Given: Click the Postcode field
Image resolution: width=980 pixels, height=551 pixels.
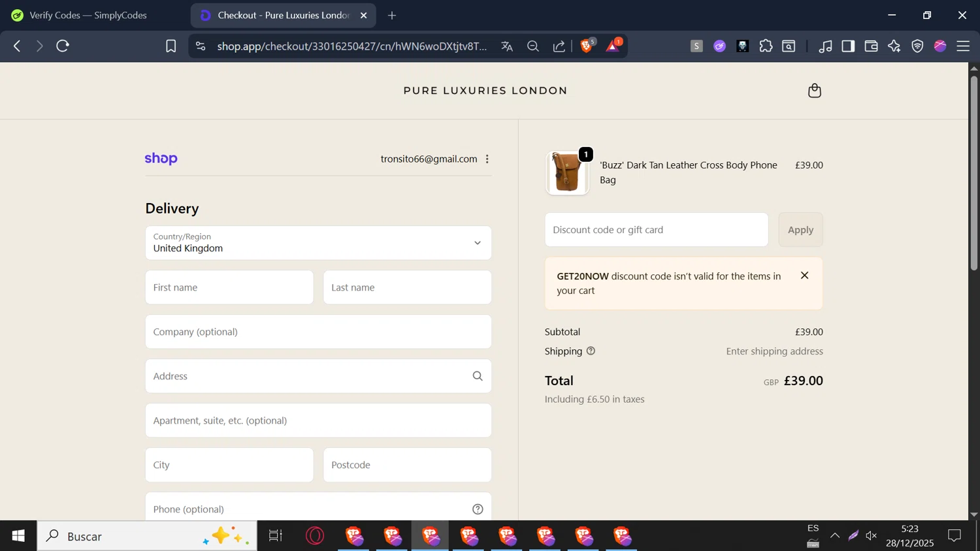Looking at the screenshot, I should 407,465.
